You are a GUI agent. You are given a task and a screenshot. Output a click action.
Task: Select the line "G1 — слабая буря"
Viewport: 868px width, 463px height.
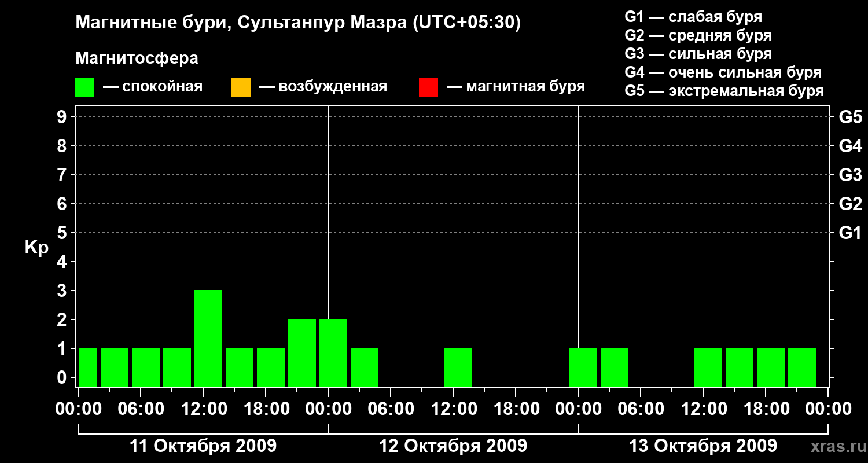pyautogui.click(x=693, y=16)
